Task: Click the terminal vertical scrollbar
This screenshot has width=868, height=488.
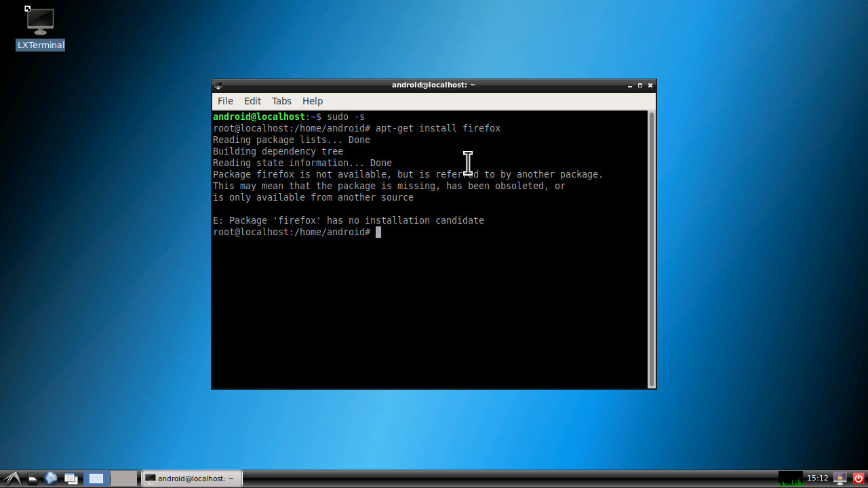Action: pyautogui.click(x=652, y=249)
